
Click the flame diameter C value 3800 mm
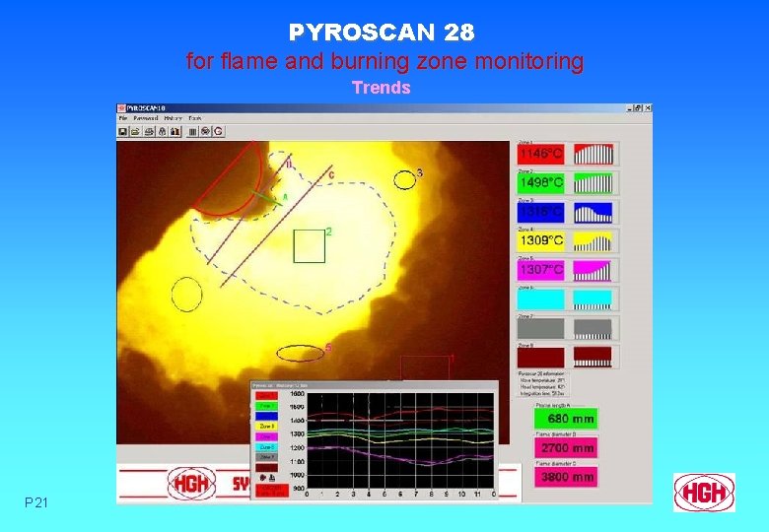(x=567, y=477)
